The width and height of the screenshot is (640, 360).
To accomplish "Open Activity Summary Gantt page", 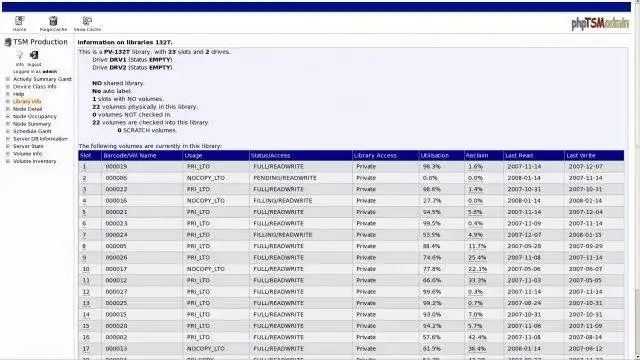I will (42, 79).
